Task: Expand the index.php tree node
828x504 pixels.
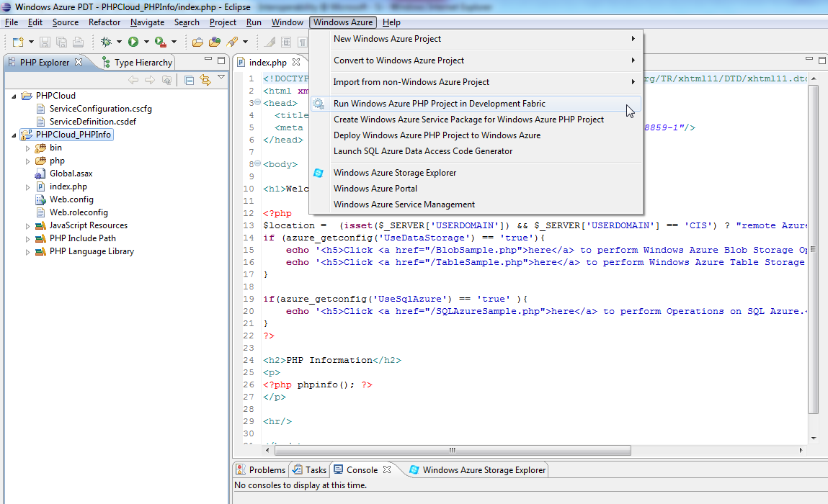Action: (27, 186)
